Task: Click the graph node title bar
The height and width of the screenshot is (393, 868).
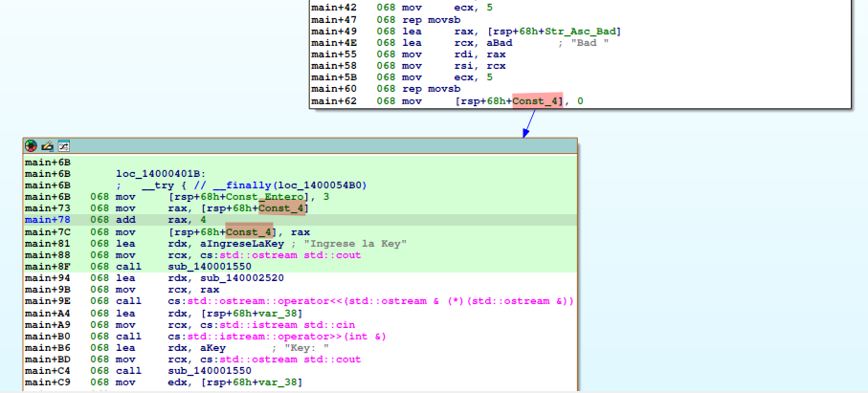Action: (x=316, y=146)
